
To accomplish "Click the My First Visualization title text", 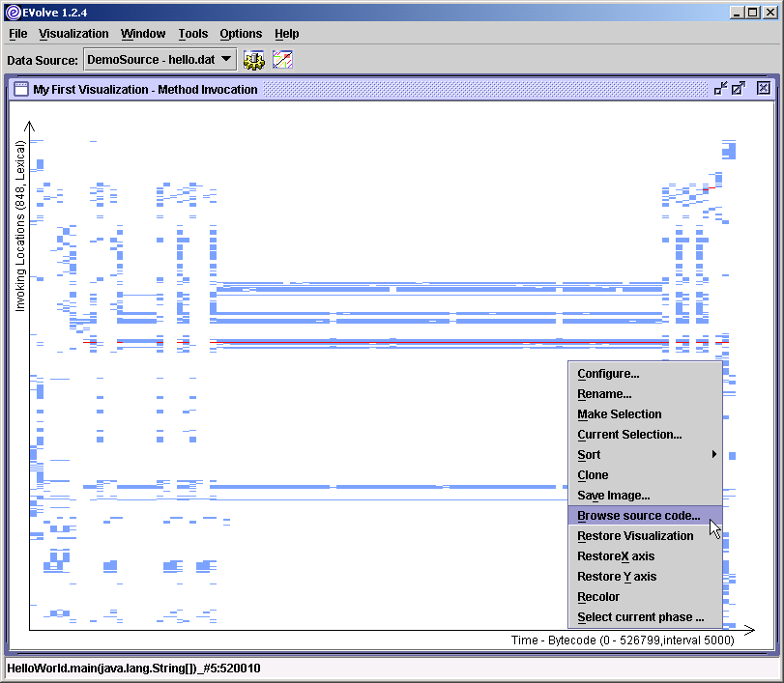I will pos(145,90).
